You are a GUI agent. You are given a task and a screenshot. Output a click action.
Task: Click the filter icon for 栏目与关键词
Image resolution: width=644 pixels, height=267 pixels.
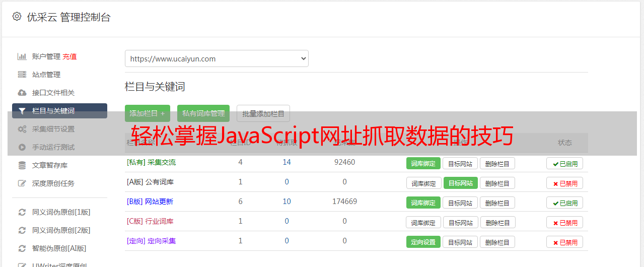pyautogui.click(x=22, y=111)
